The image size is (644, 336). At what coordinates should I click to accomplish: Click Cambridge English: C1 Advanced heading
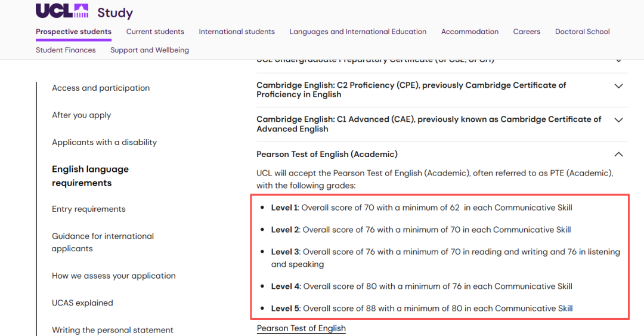tap(429, 124)
